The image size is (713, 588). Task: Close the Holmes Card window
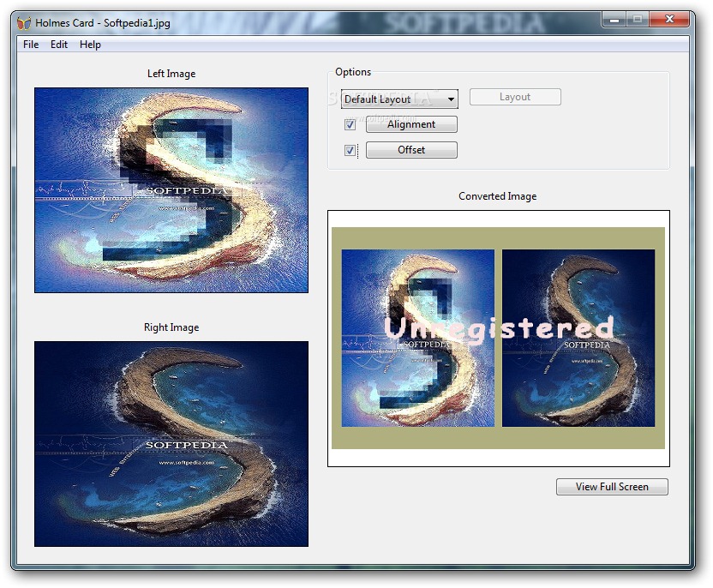coord(669,20)
